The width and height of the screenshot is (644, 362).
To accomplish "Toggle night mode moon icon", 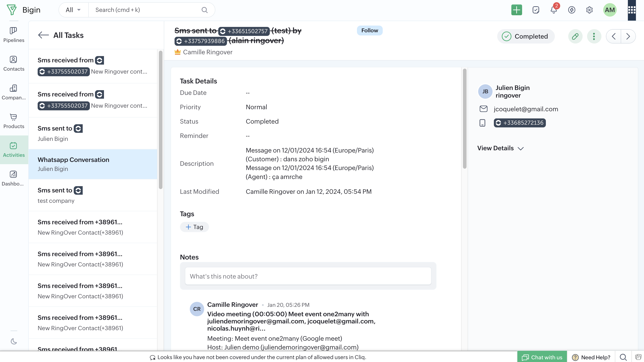I will (x=13, y=341).
